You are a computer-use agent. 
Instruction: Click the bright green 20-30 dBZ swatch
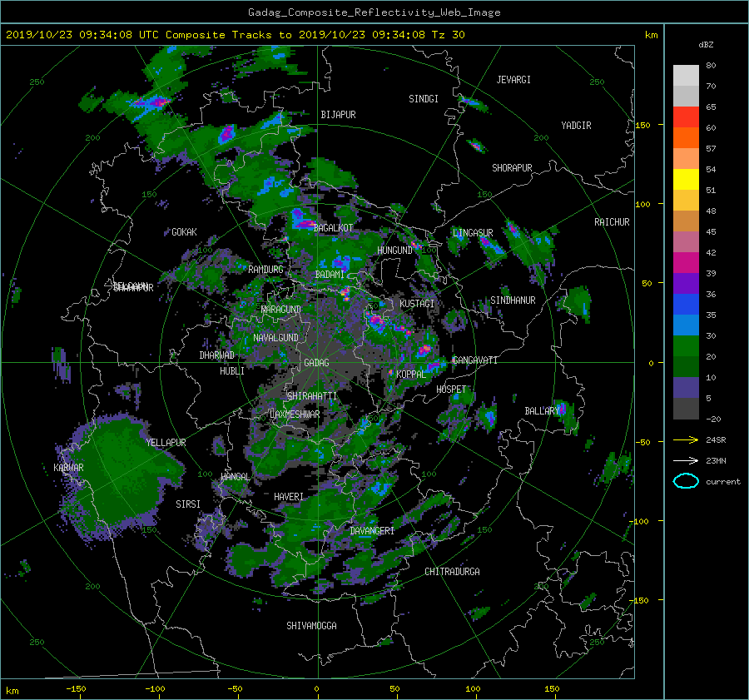tap(686, 346)
